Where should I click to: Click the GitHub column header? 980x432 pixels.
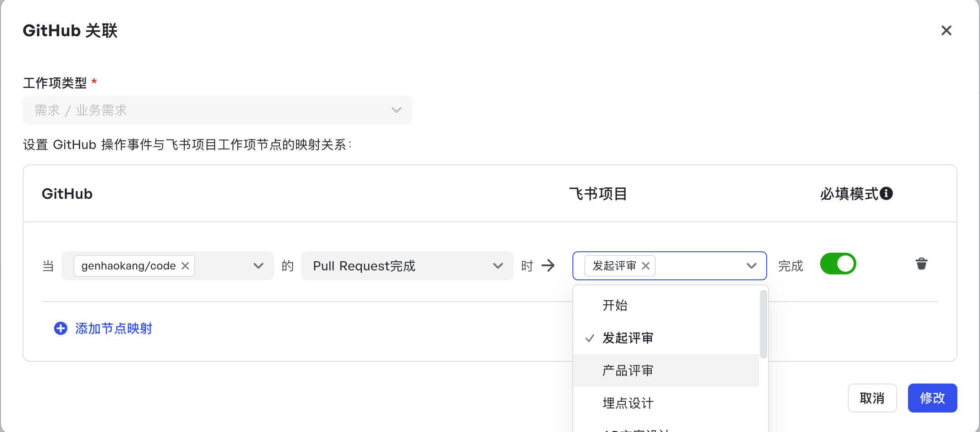[67, 194]
